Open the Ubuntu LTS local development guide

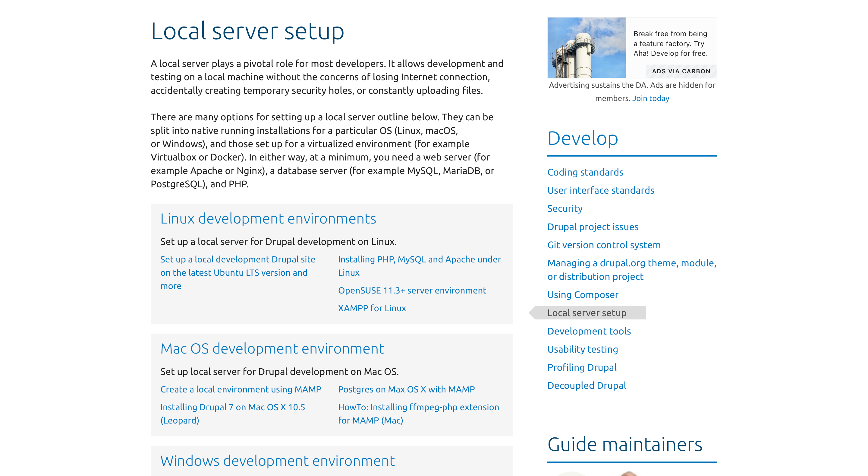[x=237, y=273]
